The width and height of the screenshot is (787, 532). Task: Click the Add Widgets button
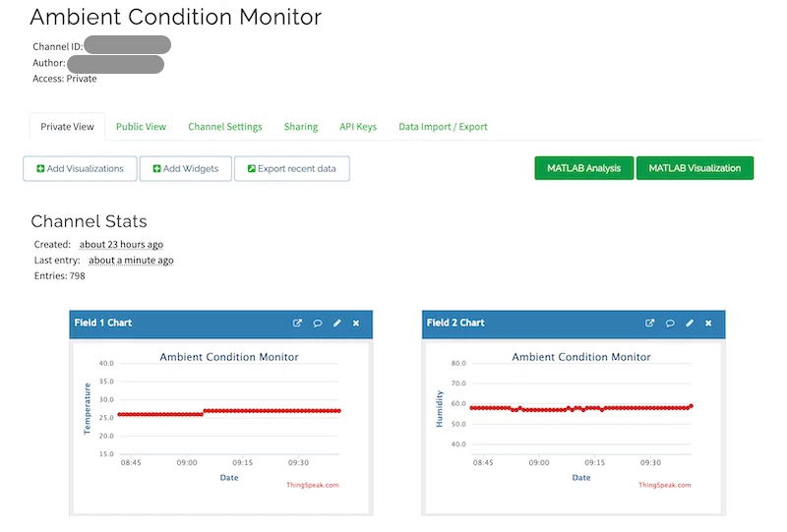click(x=186, y=168)
